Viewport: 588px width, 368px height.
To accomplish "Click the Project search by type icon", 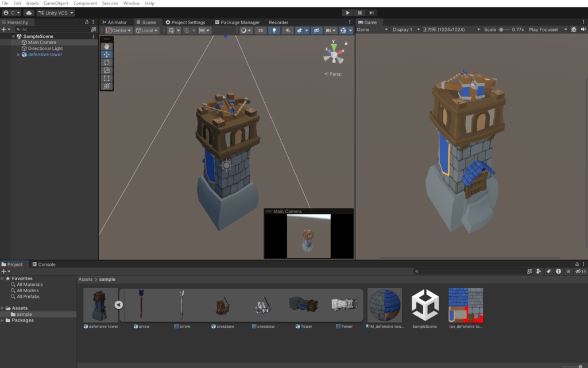I will coord(539,272).
